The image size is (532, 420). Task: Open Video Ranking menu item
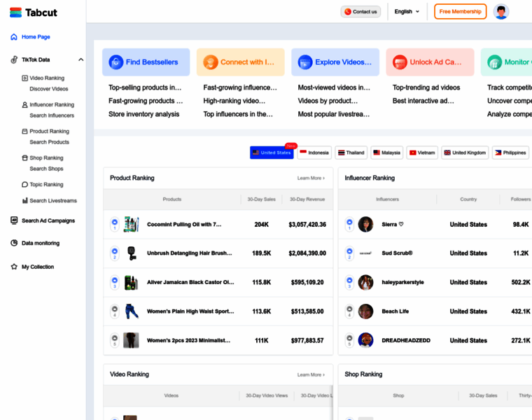[x=47, y=78]
